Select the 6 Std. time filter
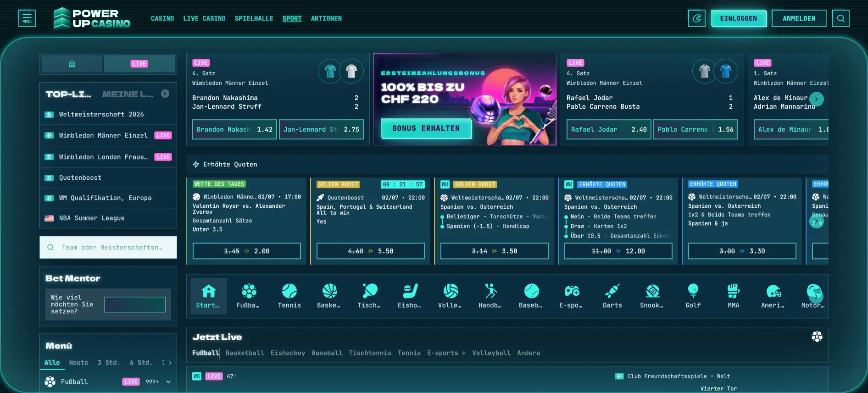The image size is (868, 393). pos(141,363)
